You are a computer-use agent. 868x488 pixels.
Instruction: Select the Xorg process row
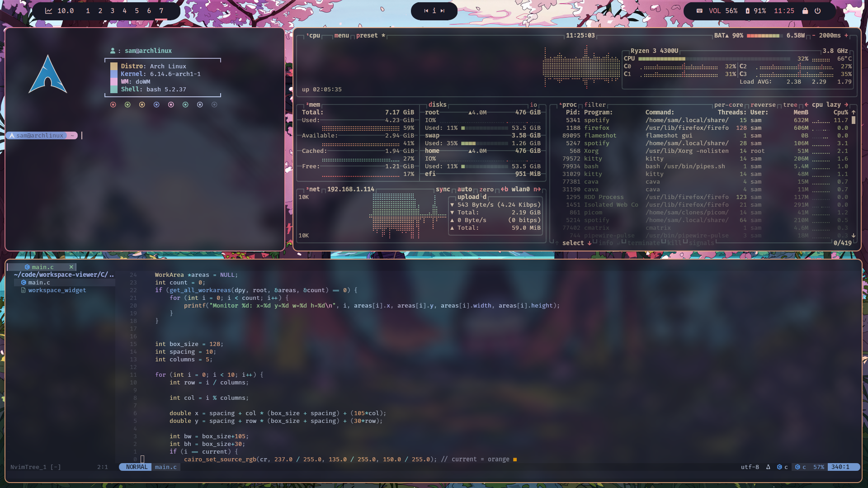[x=704, y=151]
